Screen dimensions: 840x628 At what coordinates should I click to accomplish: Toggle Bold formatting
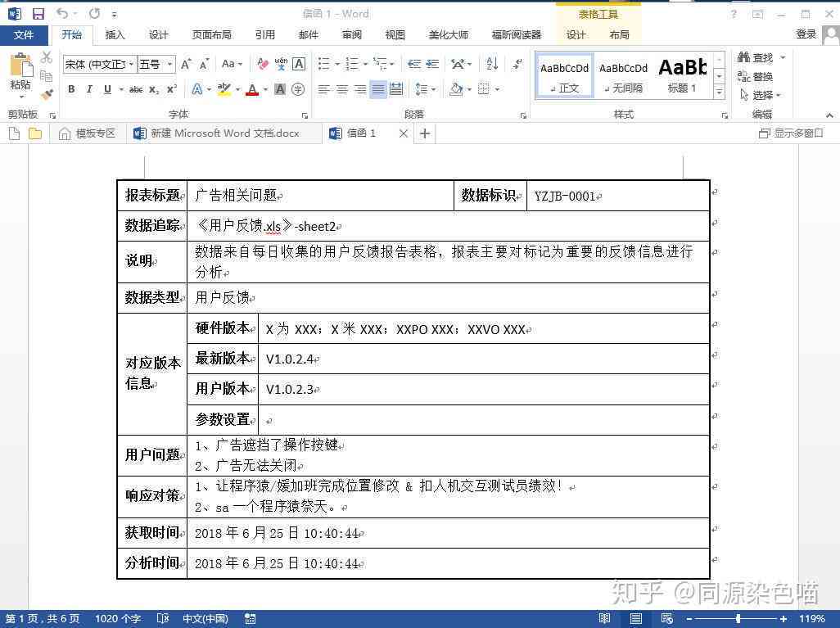pos(71,89)
